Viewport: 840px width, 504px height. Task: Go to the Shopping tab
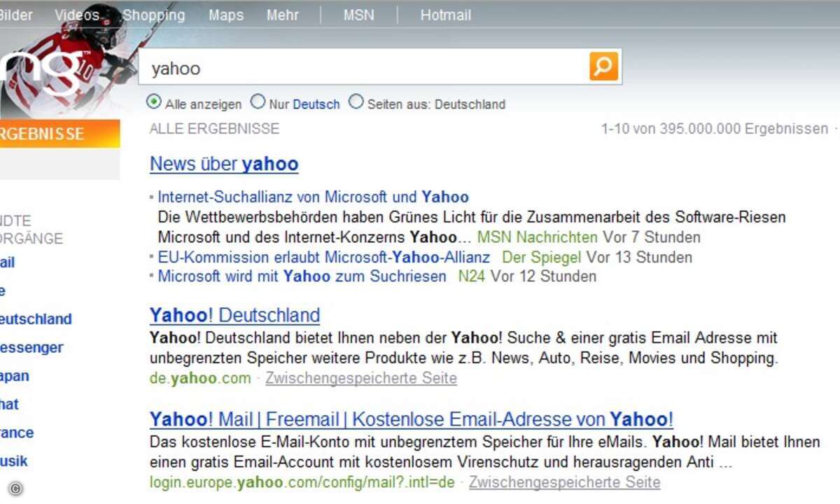154,15
